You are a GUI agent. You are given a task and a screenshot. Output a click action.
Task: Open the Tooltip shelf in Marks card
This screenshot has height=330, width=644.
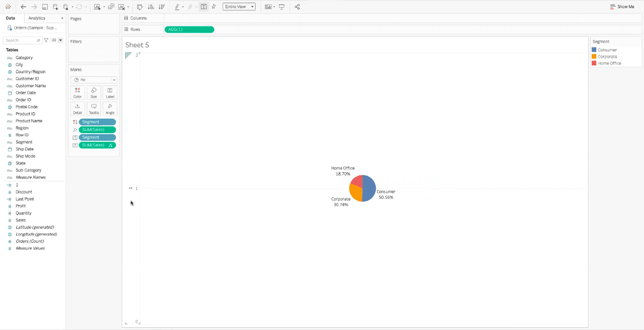point(94,108)
